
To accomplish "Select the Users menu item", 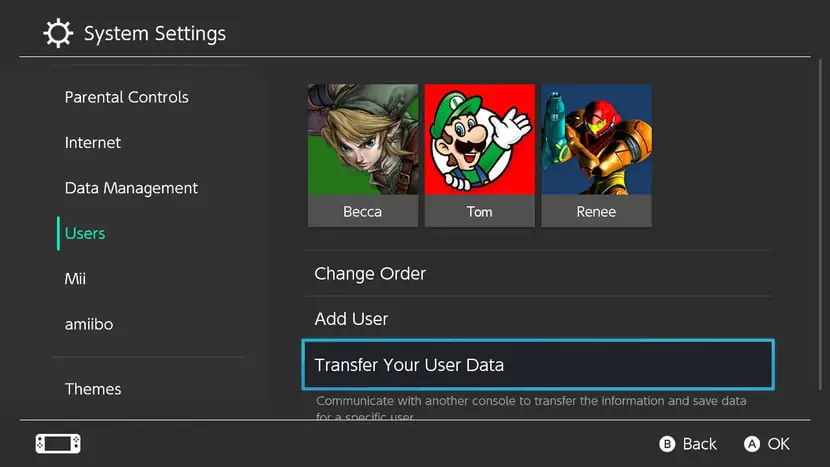I will pyautogui.click(x=85, y=233).
